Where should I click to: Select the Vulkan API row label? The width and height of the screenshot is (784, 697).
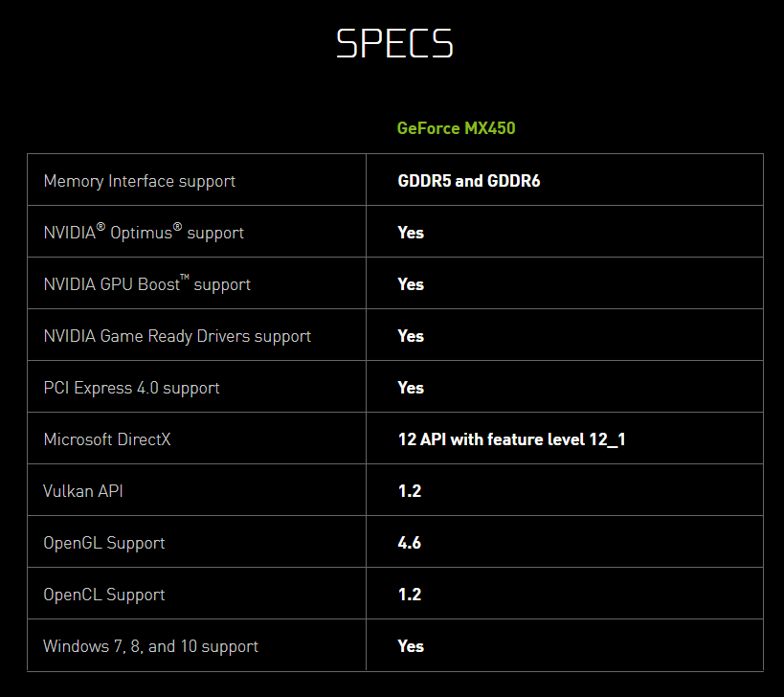(83, 491)
